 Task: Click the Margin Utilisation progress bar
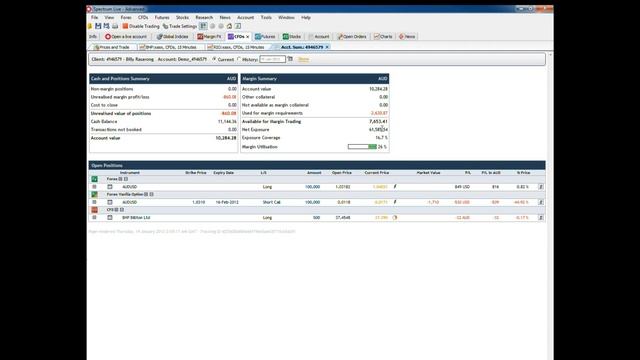pos(362,147)
